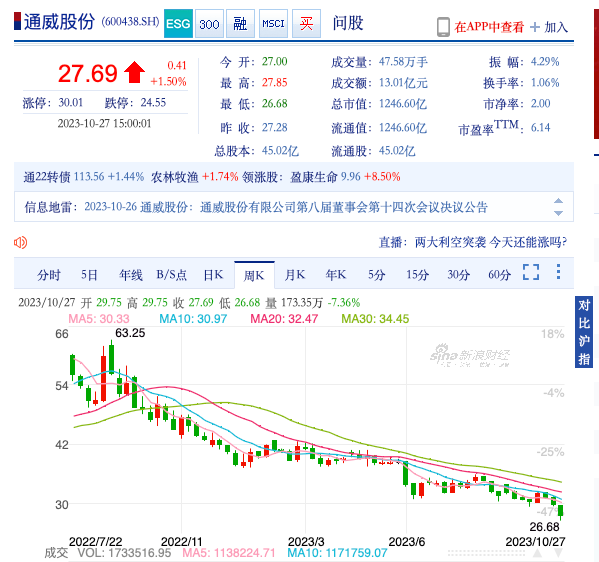Image resolution: width=599 pixels, height=562 pixels.
Task: Click the MA5: 30.33 legend label
Action: (99, 319)
